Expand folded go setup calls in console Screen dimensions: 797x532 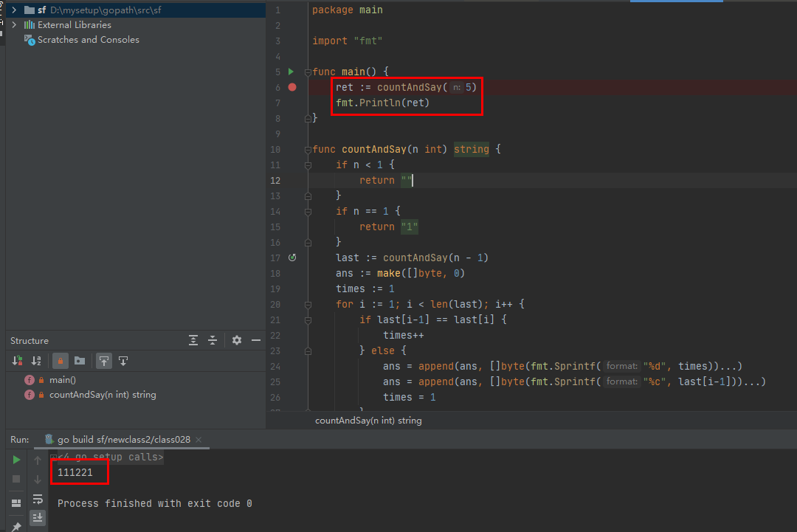(x=53, y=457)
